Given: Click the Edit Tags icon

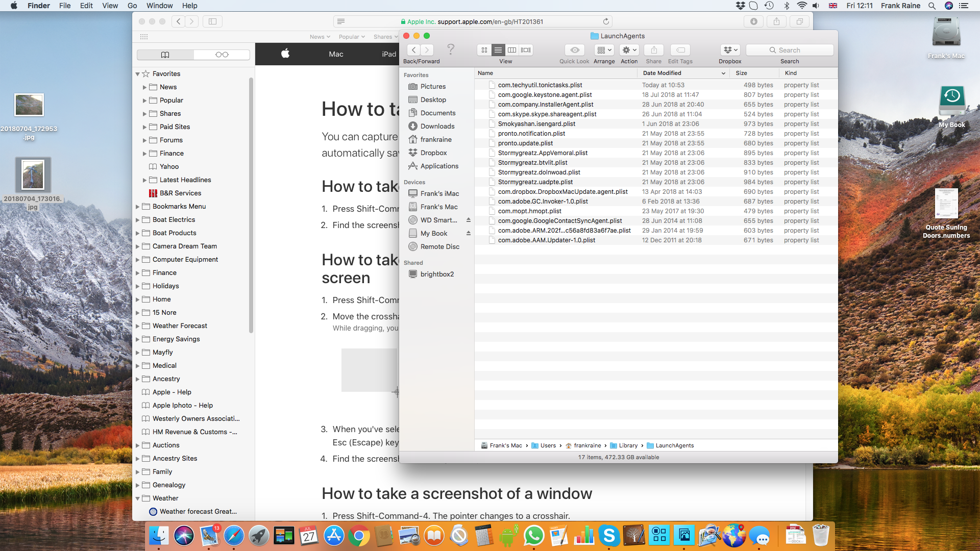Looking at the screenshot, I should (680, 50).
